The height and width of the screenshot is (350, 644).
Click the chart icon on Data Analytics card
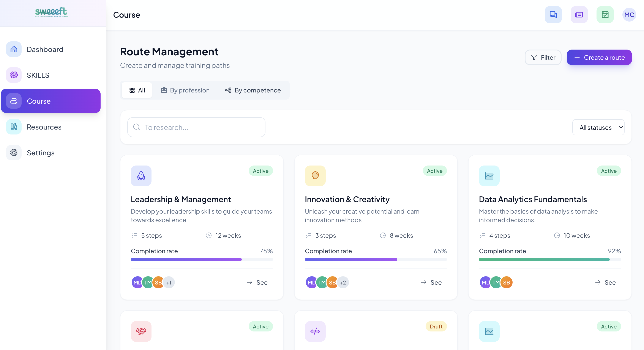click(489, 176)
